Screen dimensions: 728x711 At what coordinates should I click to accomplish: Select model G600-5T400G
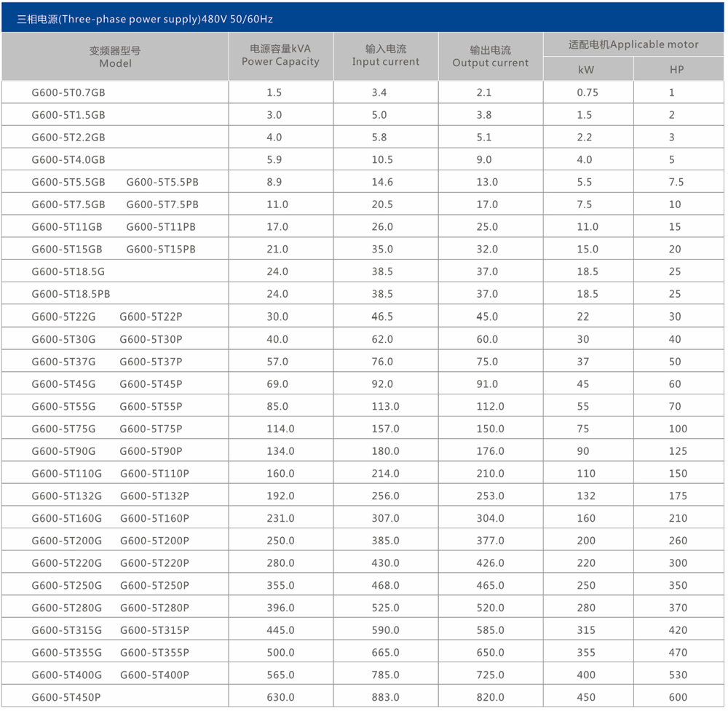coord(66,675)
